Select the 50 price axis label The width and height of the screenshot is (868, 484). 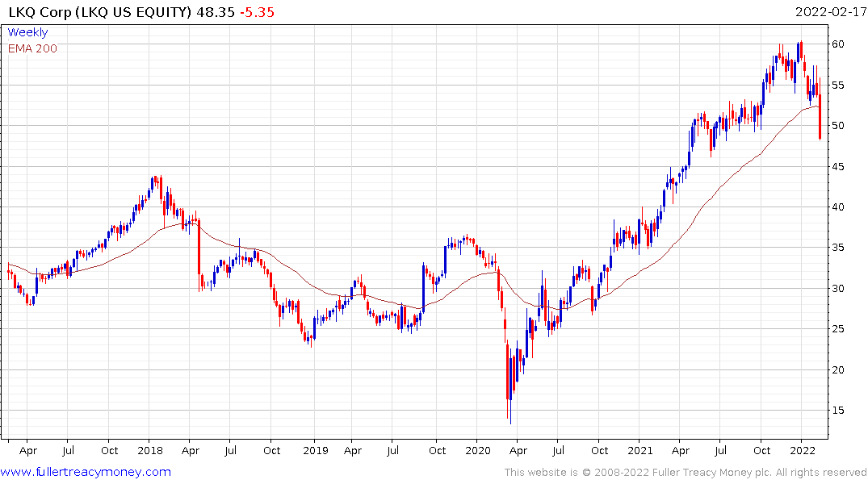point(838,126)
